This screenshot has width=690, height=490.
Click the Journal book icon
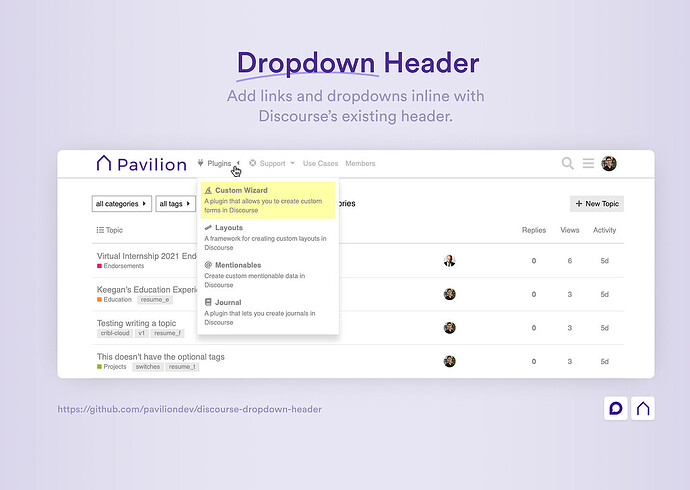pos(208,302)
